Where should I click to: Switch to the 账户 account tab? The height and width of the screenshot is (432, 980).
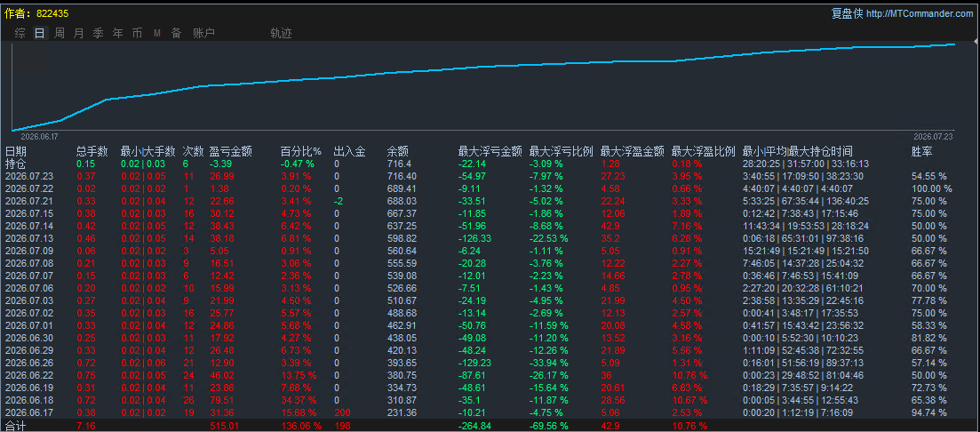coord(203,33)
